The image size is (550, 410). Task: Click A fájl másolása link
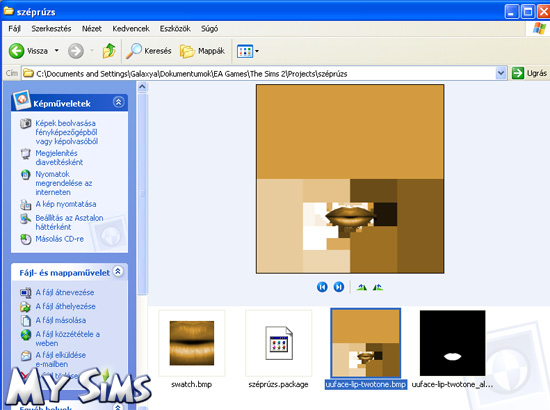(61, 320)
